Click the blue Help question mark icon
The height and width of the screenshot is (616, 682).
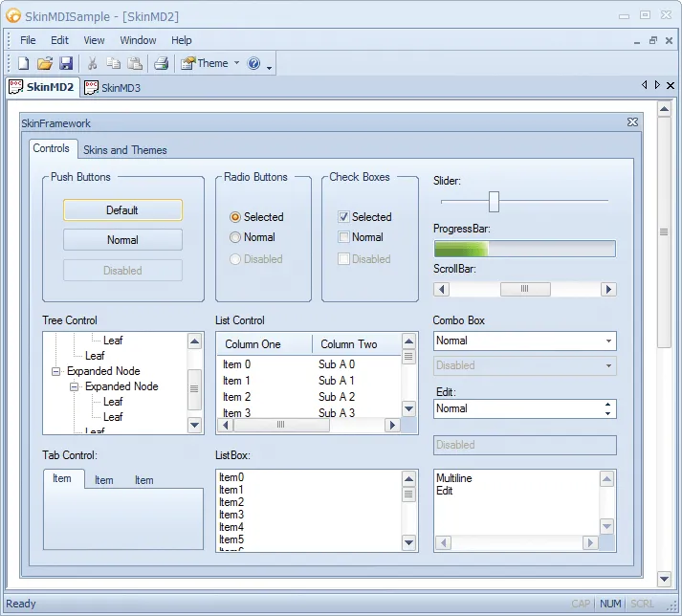[x=253, y=63]
